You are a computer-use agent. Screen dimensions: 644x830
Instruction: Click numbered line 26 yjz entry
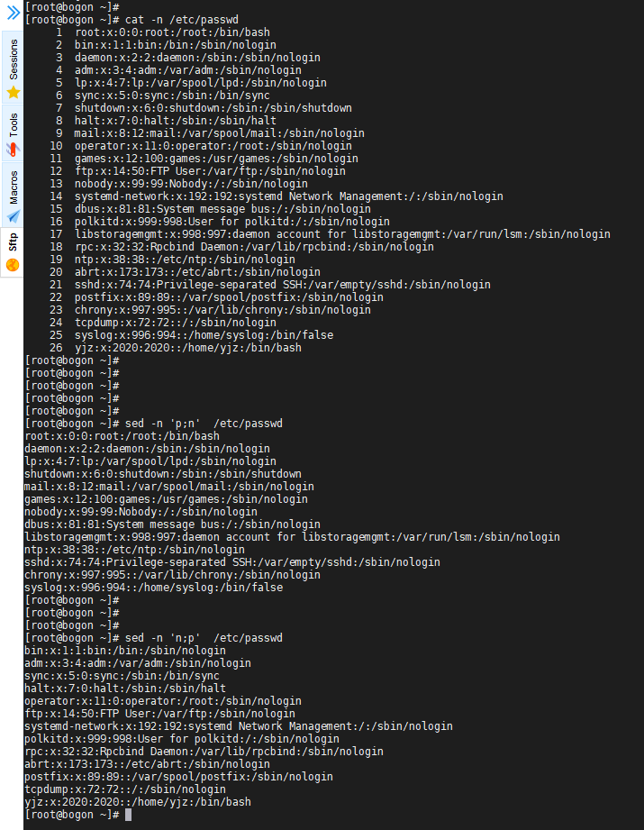pyautogui.click(x=176, y=348)
